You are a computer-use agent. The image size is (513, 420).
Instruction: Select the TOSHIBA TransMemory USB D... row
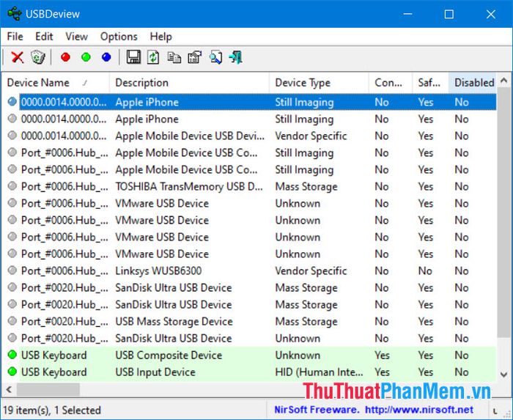click(249, 186)
